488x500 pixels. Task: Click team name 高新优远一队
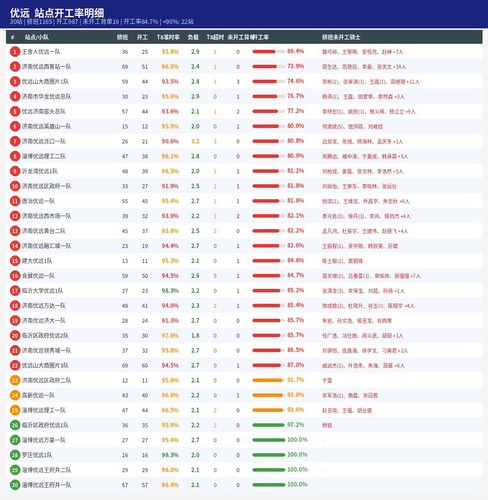tap(38, 395)
